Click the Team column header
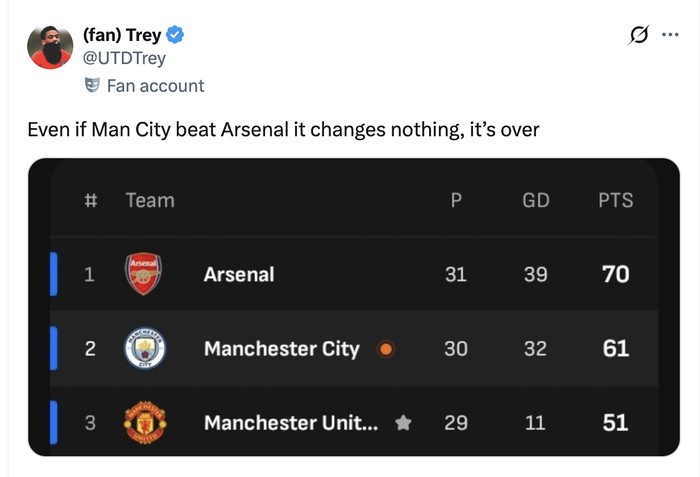The width and height of the screenshot is (700, 477). pos(150,200)
